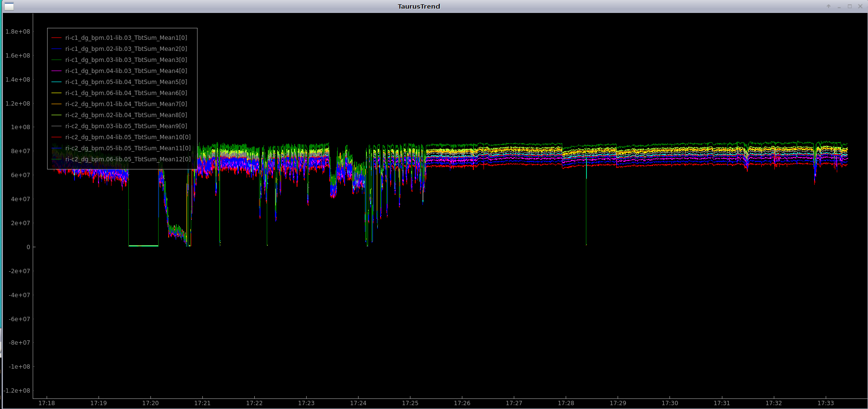Screen dimensions: 868x409
Task: Maximize the TaurusTrend window
Action: point(850,6)
